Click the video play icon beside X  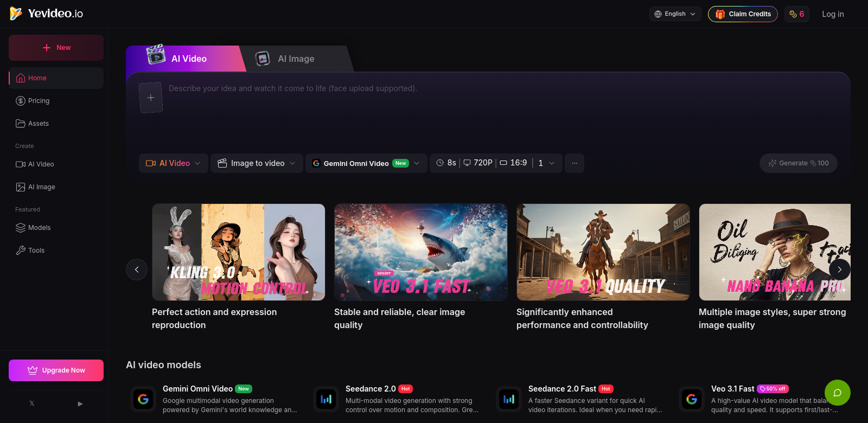coord(80,403)
